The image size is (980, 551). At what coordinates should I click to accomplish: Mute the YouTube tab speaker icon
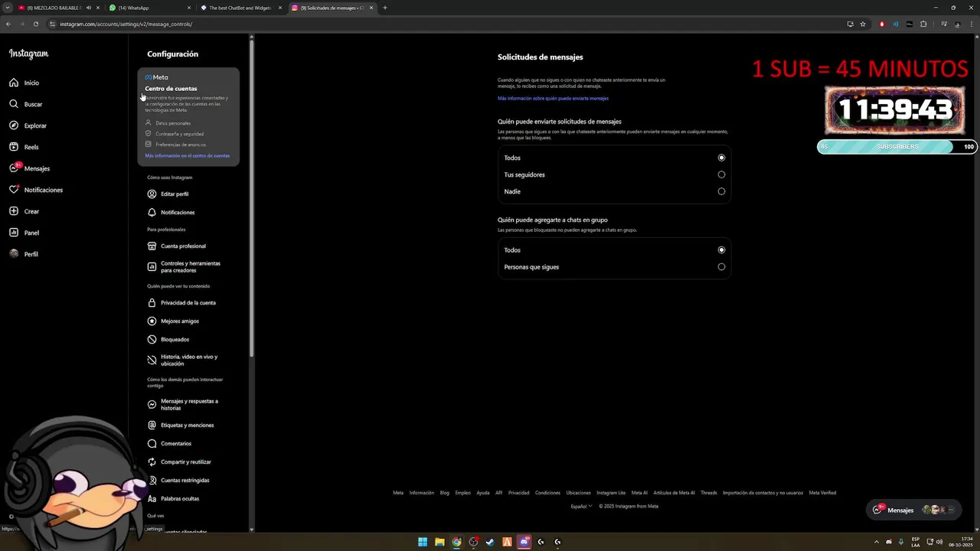click(x=89, y=8)
